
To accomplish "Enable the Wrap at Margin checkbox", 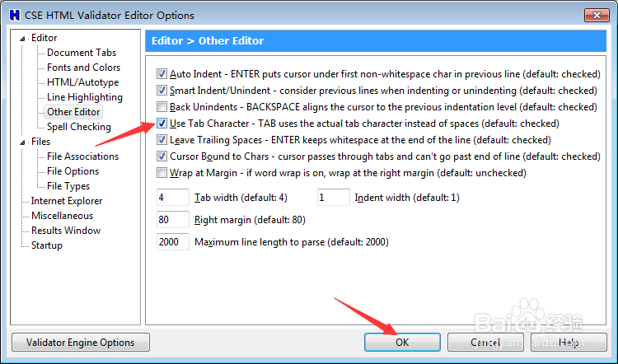I will 162,173.
